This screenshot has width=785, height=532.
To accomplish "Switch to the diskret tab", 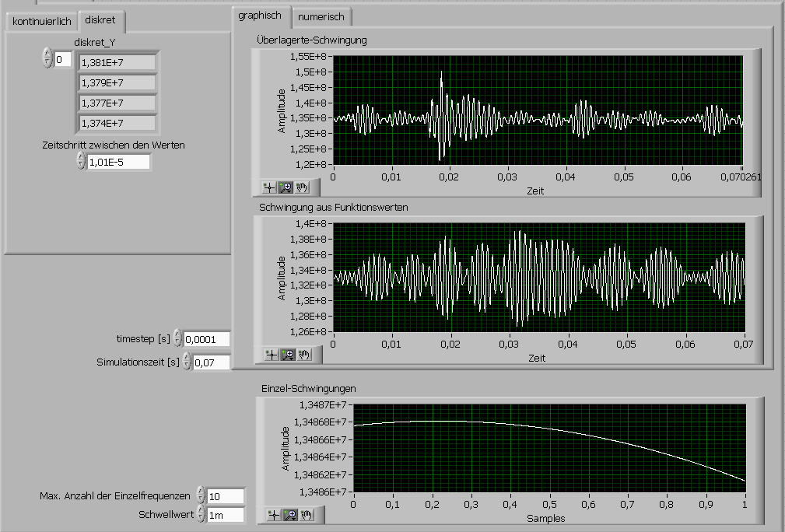I will 100,20.
